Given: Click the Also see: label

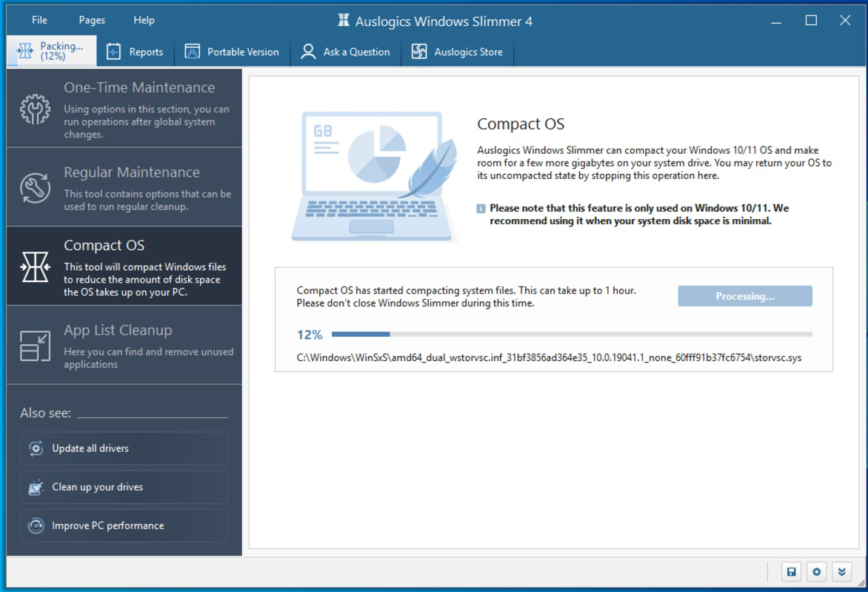Looking at the screenshot, I should point(45,413).
